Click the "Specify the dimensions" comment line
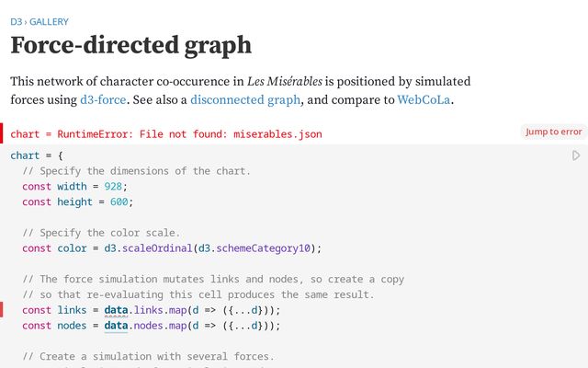588x368 pixels. [137, 170]
